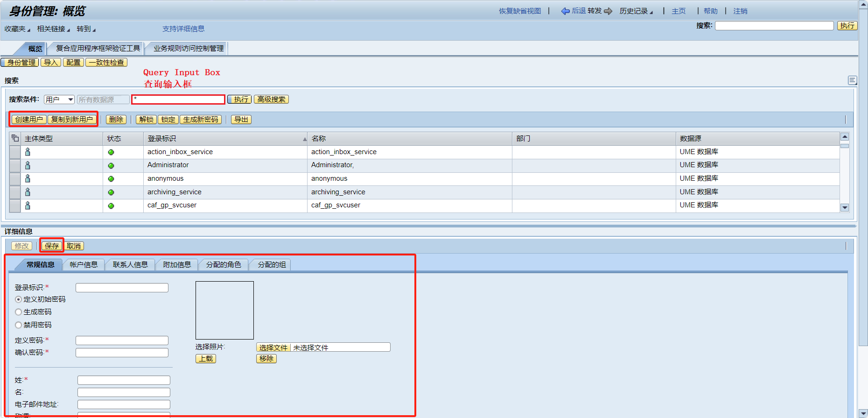Click 复制到新用户 button
The image size is (868, 418).
coord(72,120)
